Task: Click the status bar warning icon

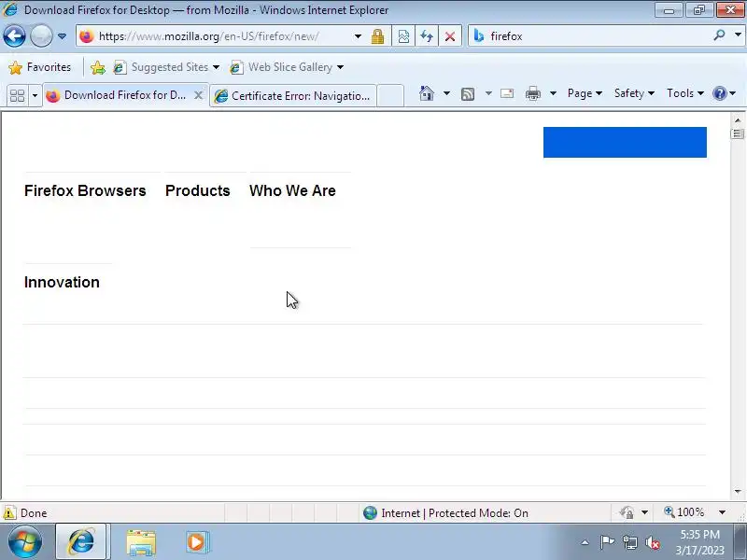Action: coord(9,512)
